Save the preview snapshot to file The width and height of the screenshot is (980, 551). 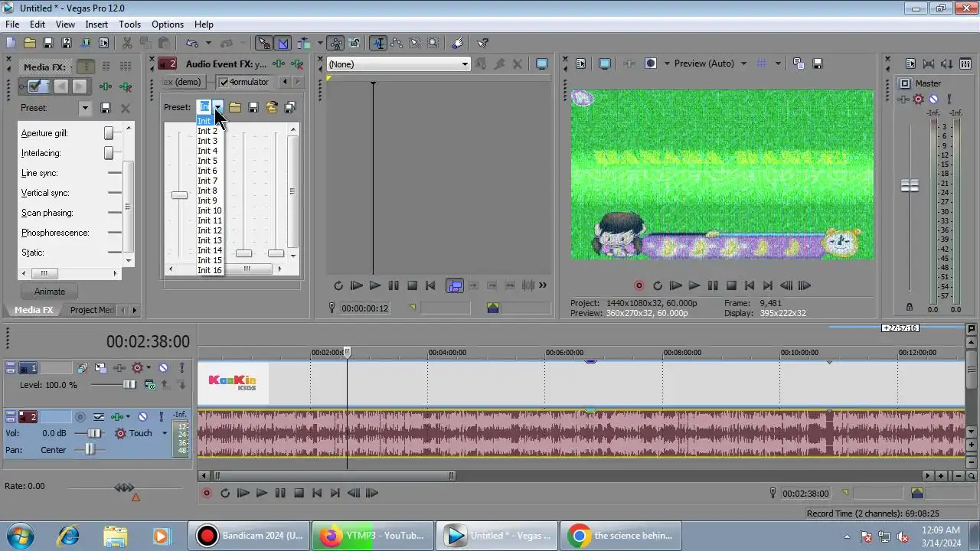click(817, 64)
